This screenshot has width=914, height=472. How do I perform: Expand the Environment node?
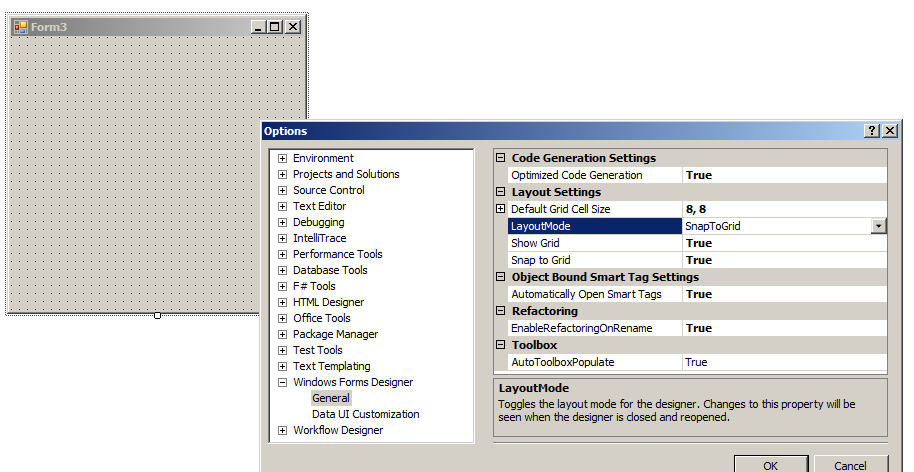(283, 158)
